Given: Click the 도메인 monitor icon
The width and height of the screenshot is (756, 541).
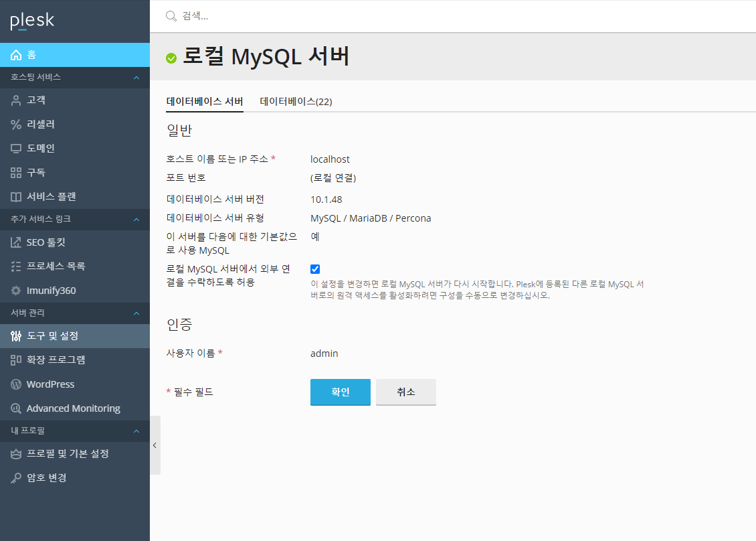Looking at the screenshot, I should click(16, 149).
